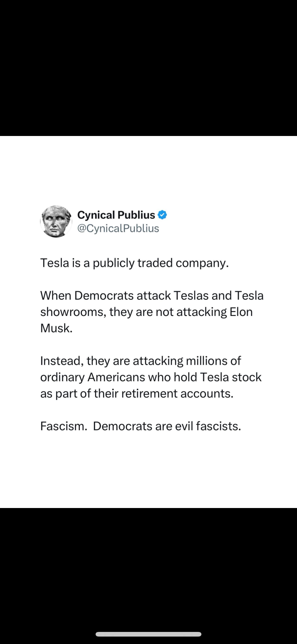Tap the phrase "evil fascists"

coord(208,426)
